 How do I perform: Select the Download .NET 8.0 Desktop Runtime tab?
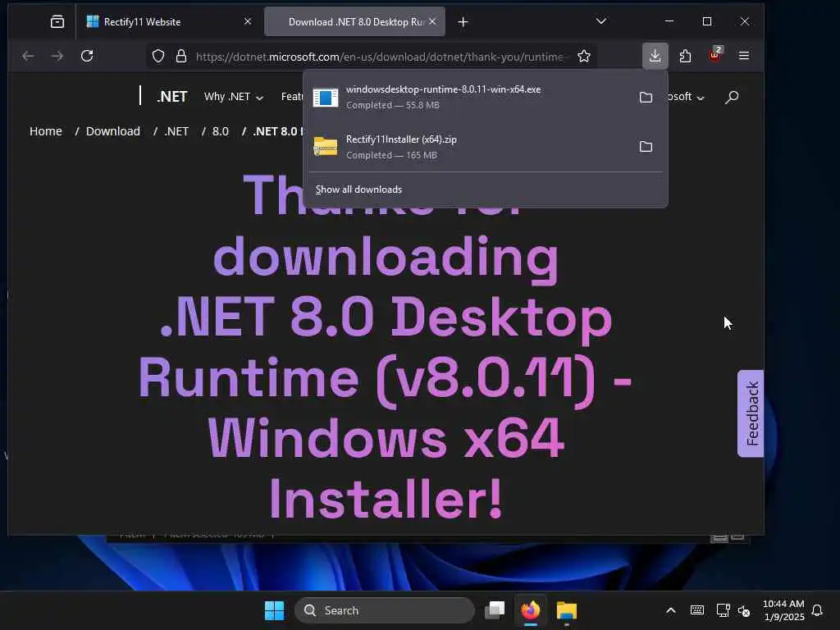coord(354,22)
